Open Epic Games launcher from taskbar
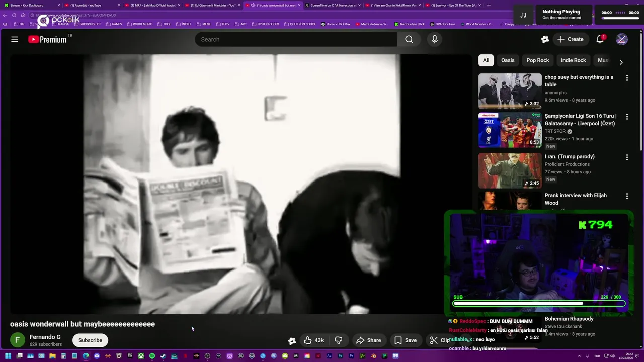This screenshot has height=362, width=644. pyautogui.click(x=130, y=356)
